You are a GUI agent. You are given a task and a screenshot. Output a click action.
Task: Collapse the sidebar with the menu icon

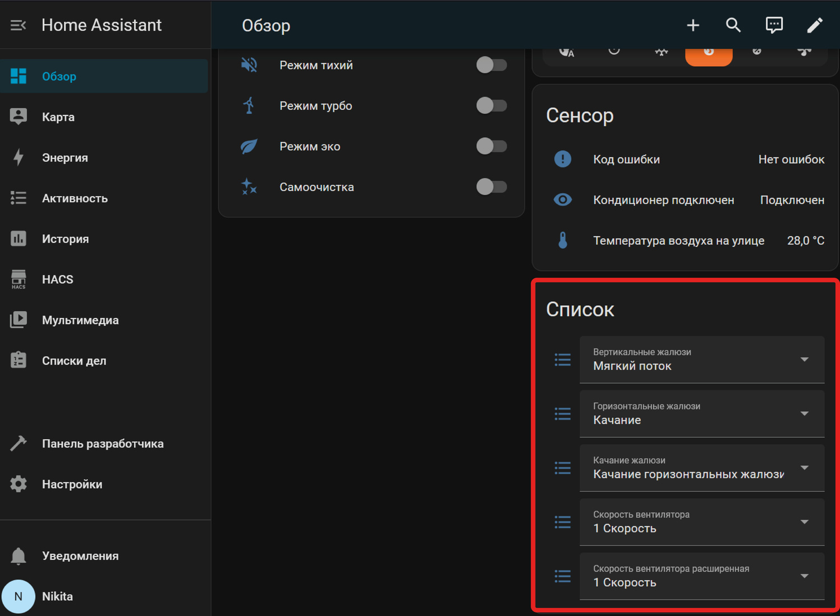click(18, 25)
